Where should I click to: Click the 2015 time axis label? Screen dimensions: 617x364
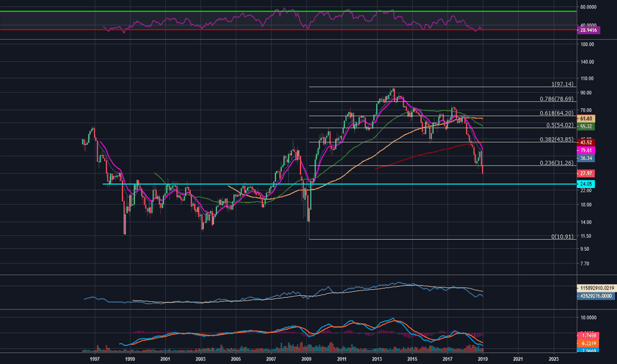(x=412, y=359)
